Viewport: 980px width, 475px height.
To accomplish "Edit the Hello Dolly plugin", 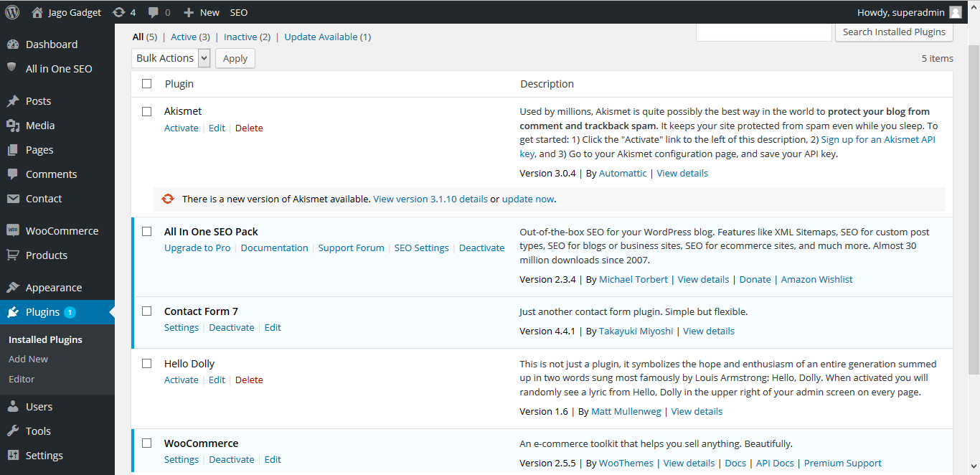I will (x=217, y=380).
